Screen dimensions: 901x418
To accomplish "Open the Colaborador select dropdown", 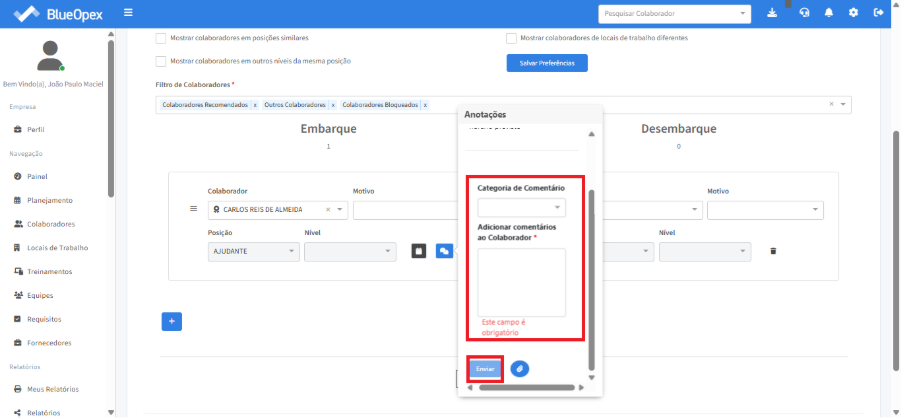I will click(278, 210).
